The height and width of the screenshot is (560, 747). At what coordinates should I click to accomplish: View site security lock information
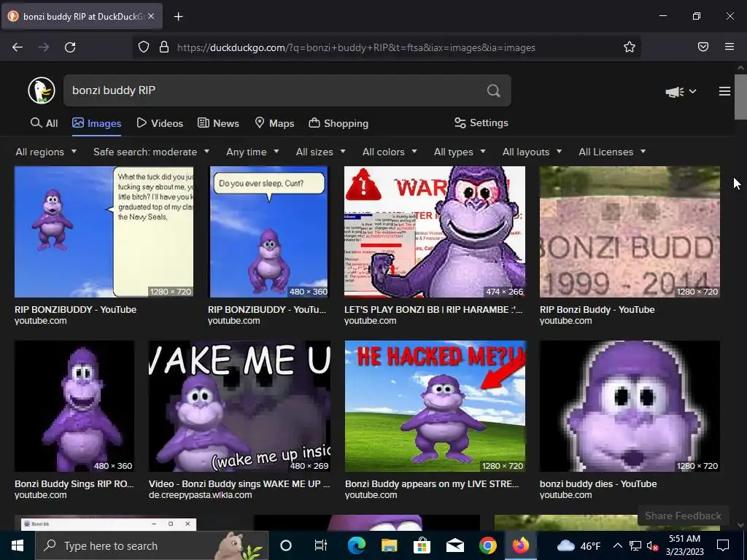coord(164,47)
